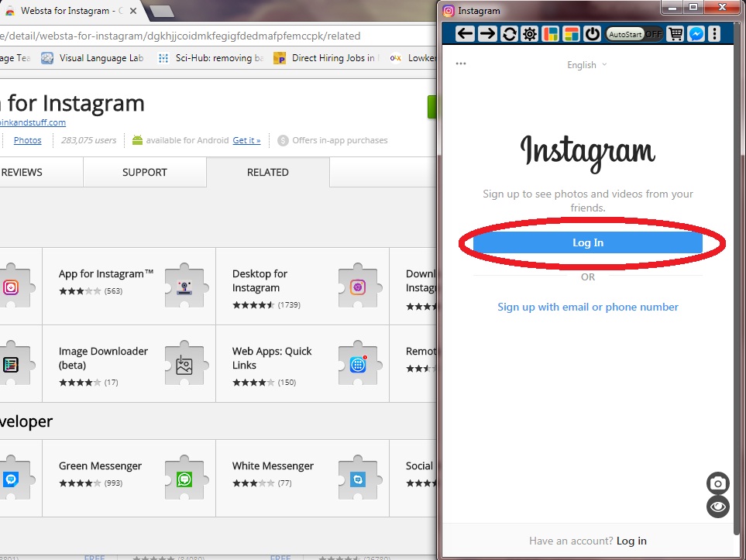
Task: Click the Instagram logo icon in the window title bar
Action: pyautogui.click(x=449, y=11)
